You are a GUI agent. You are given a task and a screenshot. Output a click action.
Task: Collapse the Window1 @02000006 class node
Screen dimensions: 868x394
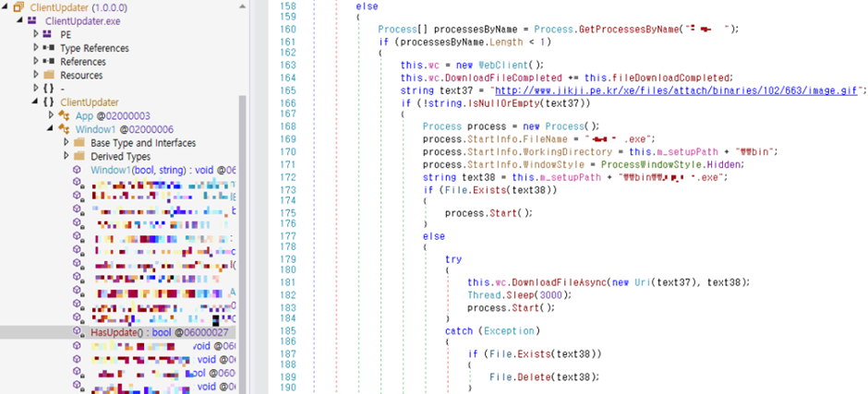click(x=52, y=129)
